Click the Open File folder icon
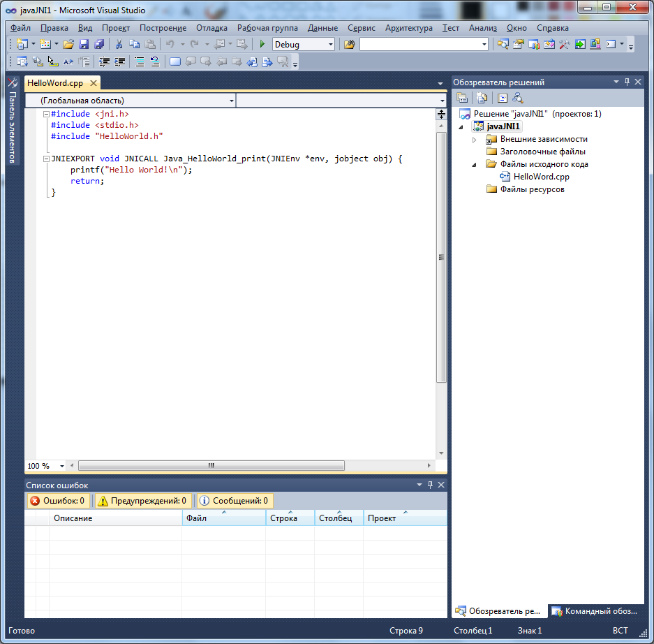The height and width of the screenshot is (644, 654). point(68,44)
